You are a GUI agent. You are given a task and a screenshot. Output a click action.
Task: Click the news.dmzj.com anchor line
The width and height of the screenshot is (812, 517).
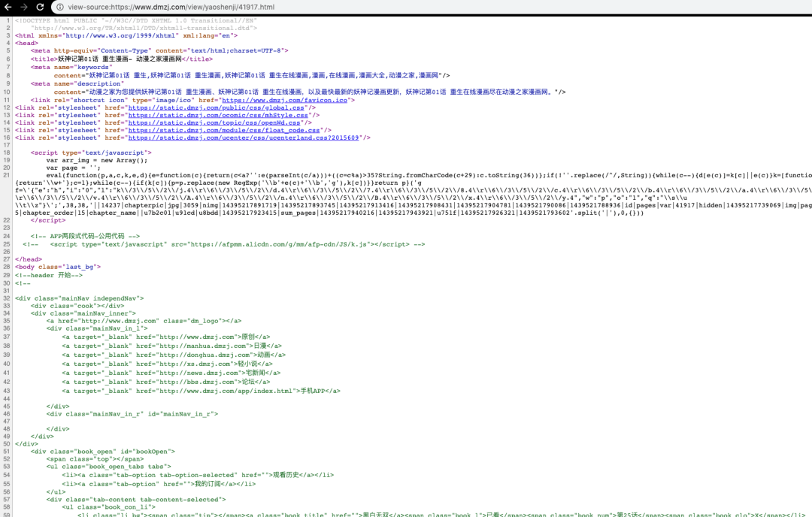171,373
